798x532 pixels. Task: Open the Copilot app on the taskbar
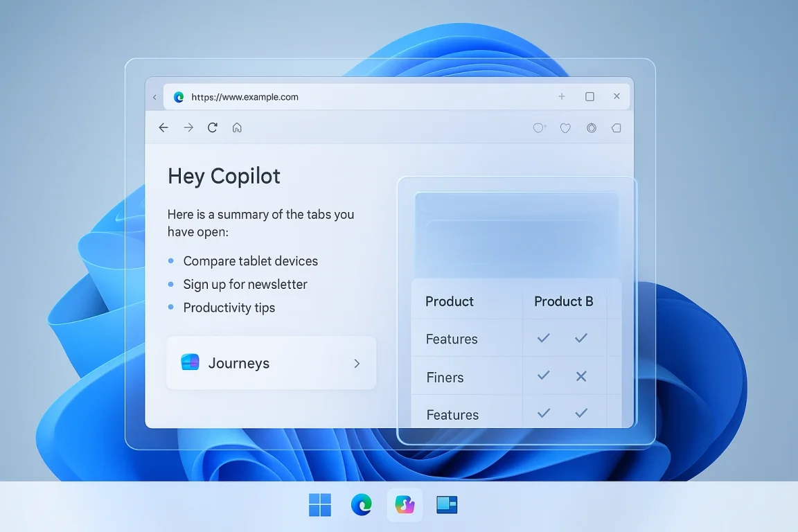(405, 505)
